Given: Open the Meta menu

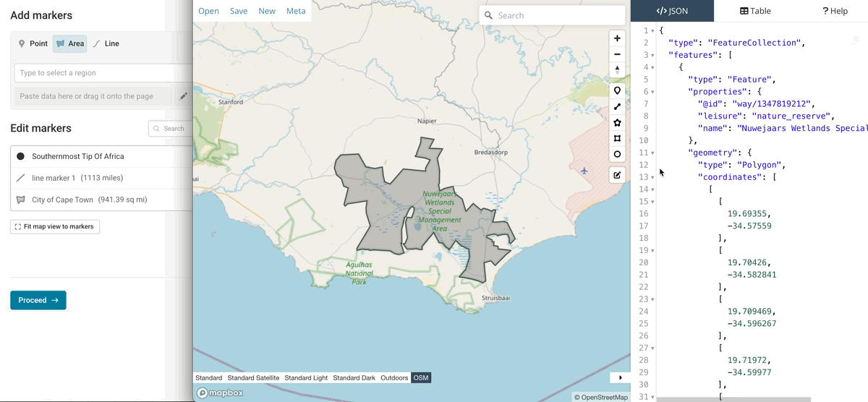Looking at the screenshot, I should coord(296,11).
